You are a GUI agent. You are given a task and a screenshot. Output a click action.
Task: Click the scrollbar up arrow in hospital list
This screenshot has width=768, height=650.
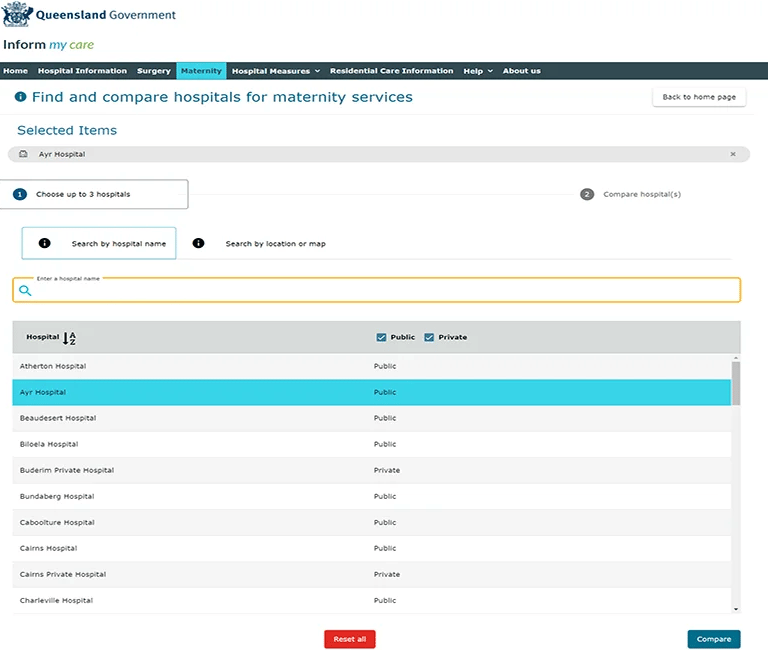pyautogui.click(x=736, y=359)
